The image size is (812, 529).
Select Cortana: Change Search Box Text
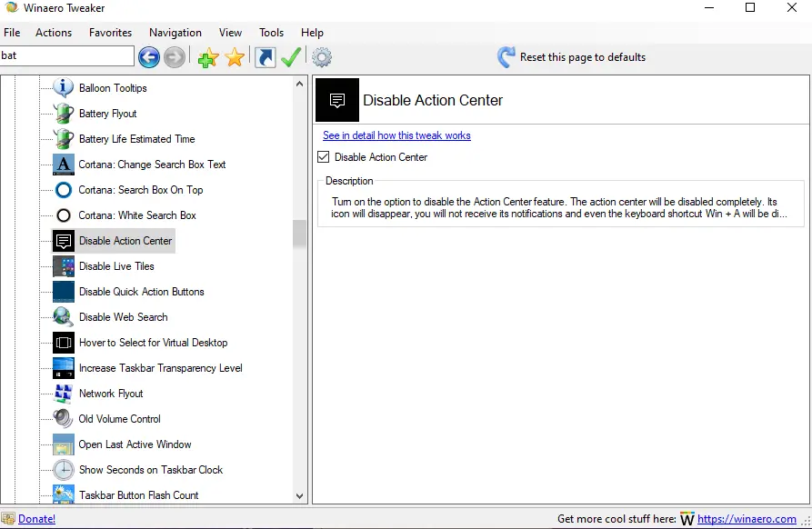point(152,165)
